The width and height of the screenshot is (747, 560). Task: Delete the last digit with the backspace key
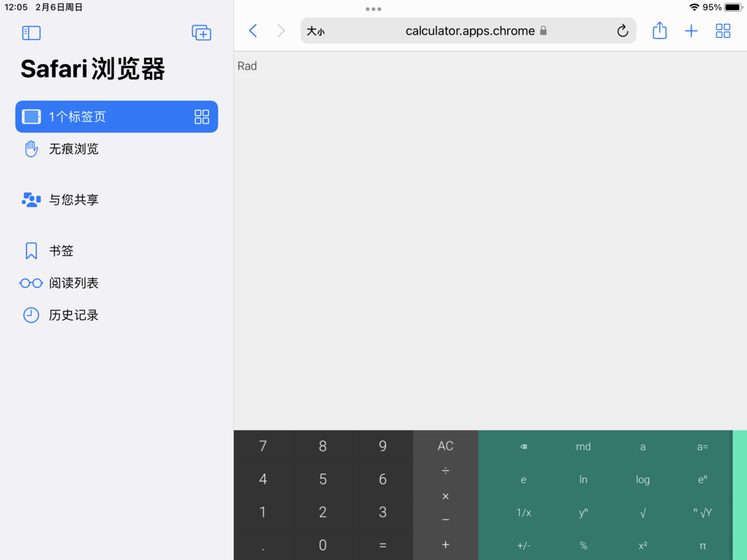[x=524, y=447]
